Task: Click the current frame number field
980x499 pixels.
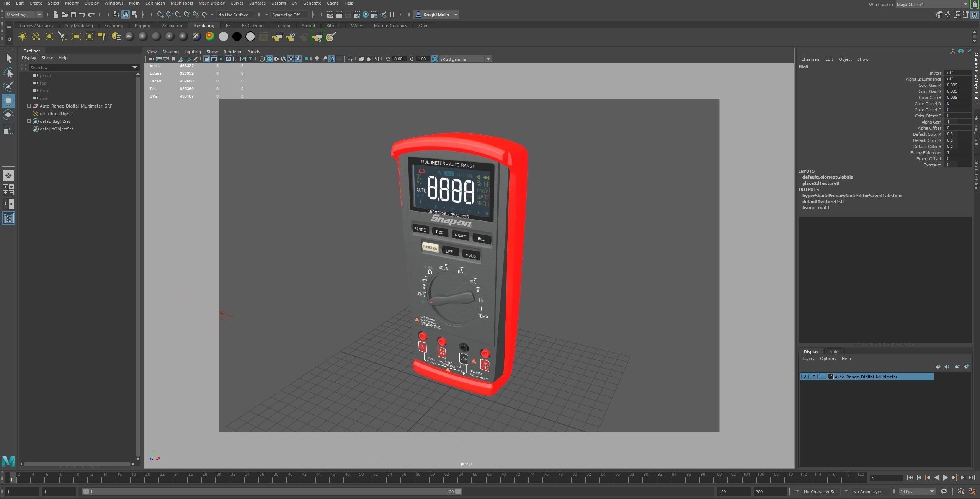Action: pyautogui.click(x=886, y=478)
